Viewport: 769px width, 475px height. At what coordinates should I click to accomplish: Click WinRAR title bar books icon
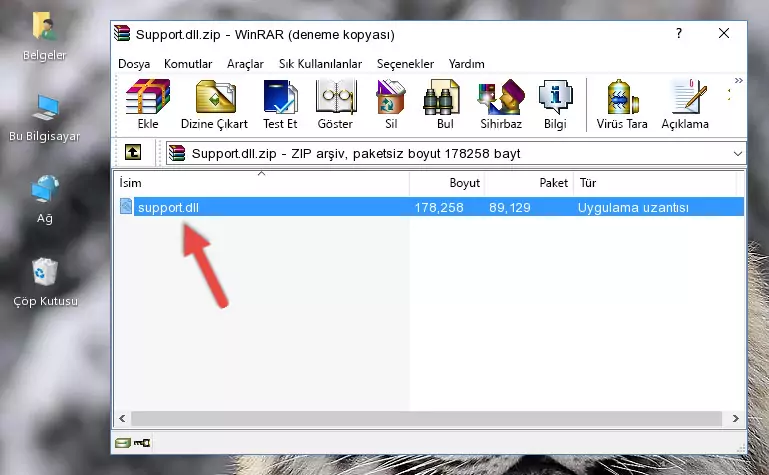[x=122, y=33]
